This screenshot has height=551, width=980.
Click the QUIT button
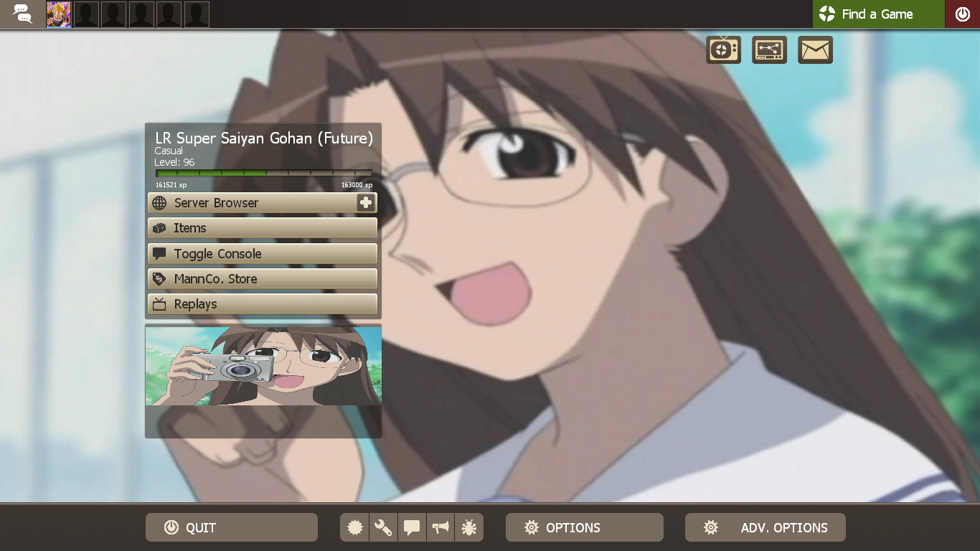point(232,527)
